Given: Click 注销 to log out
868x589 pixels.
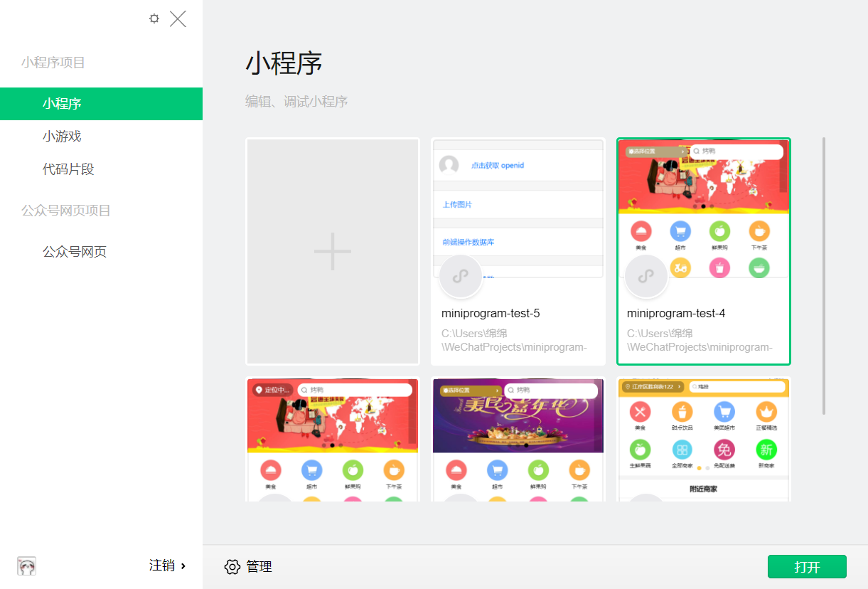Looking at the screenshot, I should point(162,566).
